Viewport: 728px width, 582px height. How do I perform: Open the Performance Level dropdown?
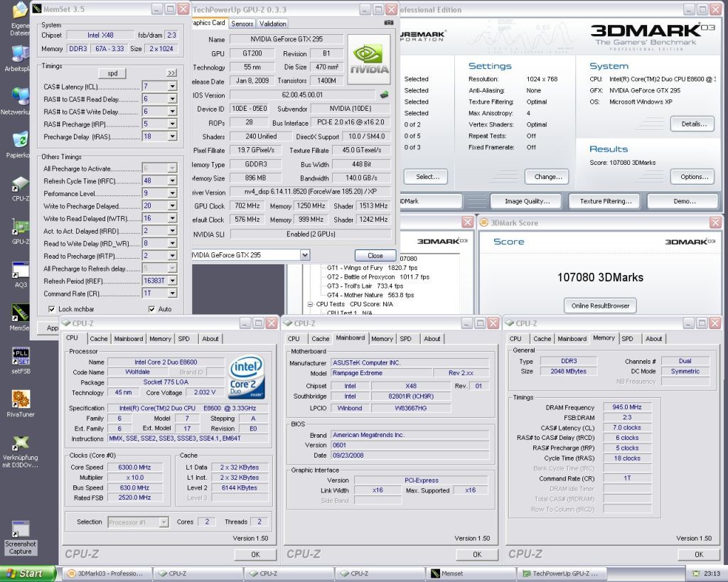click(x=172, y=193)
